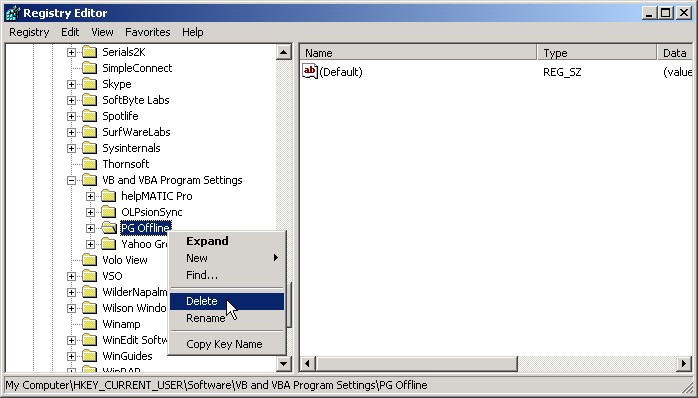Click the open PG Offline folder icon
This screenshot has height=398, width=698.
click(109, 228)
